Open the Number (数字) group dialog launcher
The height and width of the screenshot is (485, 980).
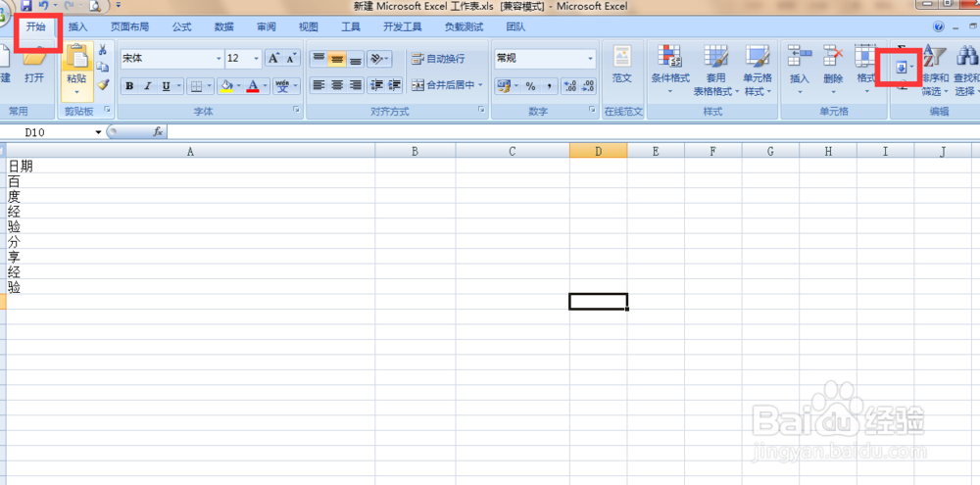[x=591, y=110]
